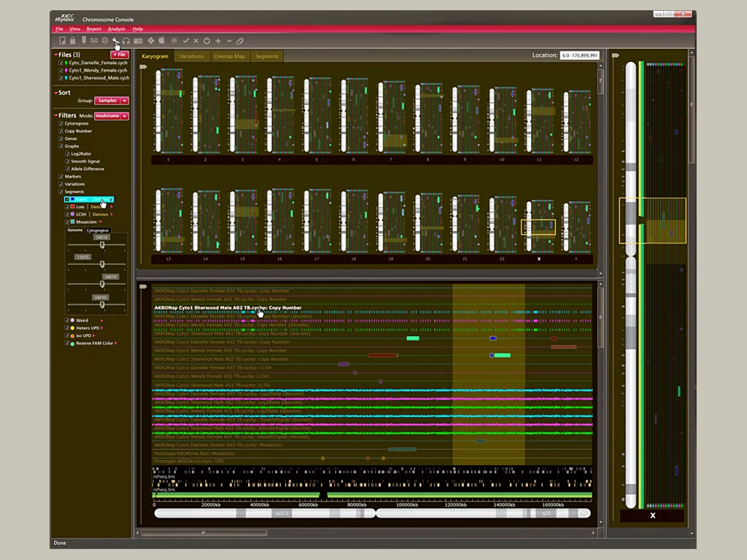This screenshot has height=560, width=747.
Task: Uncheck the Cyto_Danielle_Female.cych file
Action: pyautogui.click(x=61, y=63)
